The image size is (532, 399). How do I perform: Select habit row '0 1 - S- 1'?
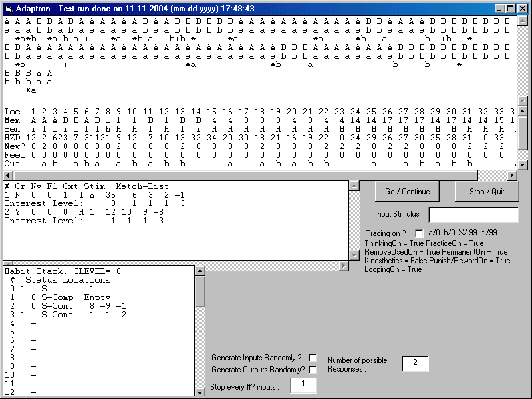(53, 289)
